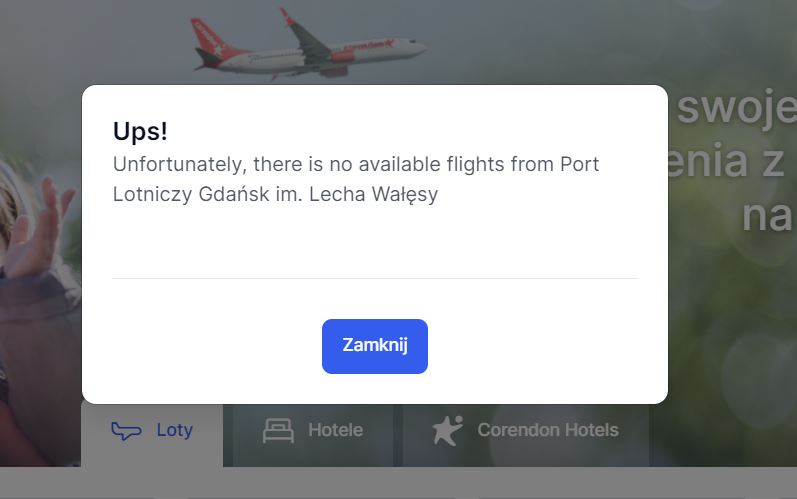797x499 pixels.
Task: Click the Ups! heading in the dialog
Action: point(140,131)
